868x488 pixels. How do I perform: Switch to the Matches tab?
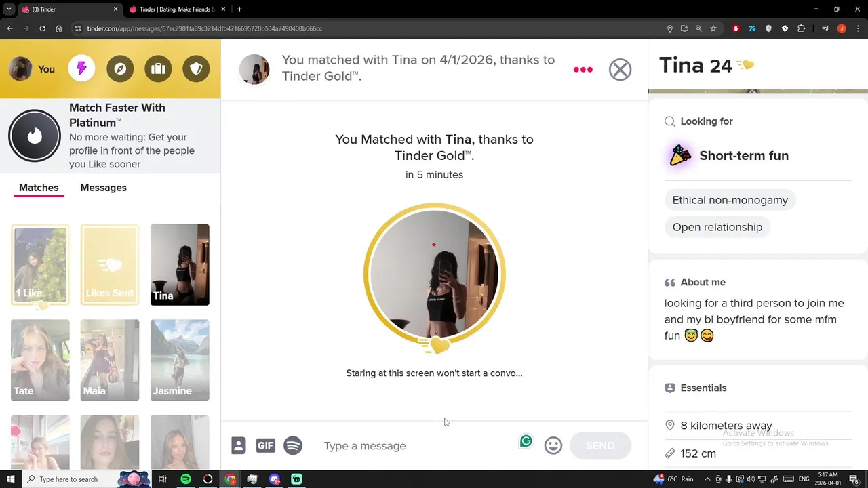[x=39, y=188]
